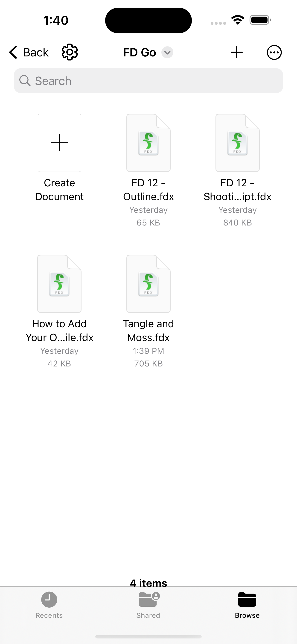Select the Tangle and Moss.fdx filename
297x644 pixels.
[148, 331]
